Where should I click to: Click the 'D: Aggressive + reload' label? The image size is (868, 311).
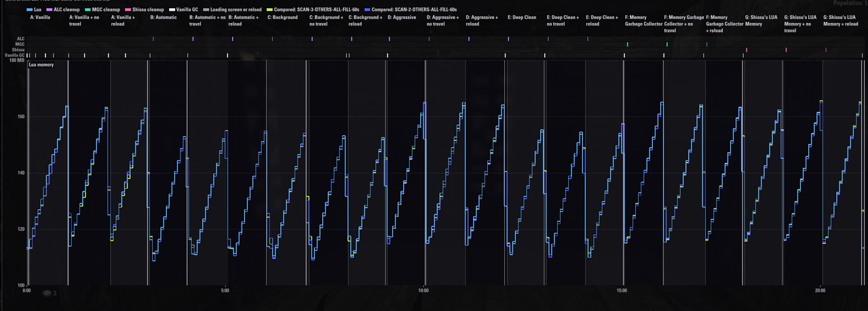click(482, 20)
